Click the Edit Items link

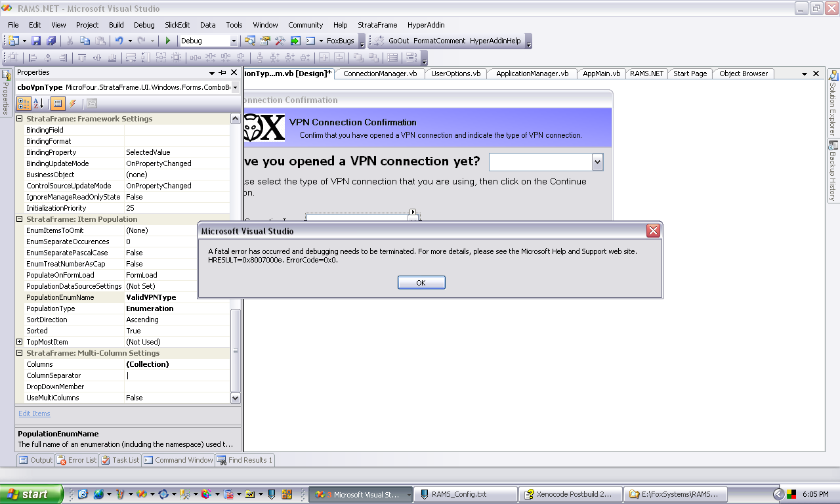click(34, 413)
